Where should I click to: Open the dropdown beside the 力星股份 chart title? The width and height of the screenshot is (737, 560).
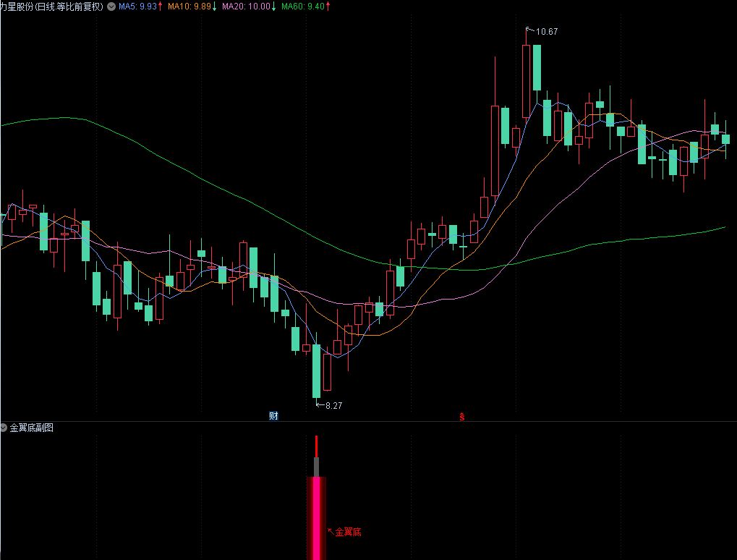tap(111, 7)
